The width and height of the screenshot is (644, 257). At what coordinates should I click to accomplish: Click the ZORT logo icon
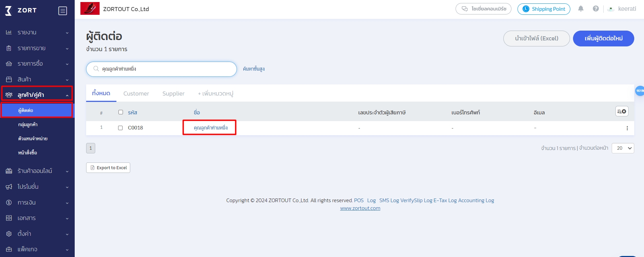pyautogui.click(x=8, y=10)
